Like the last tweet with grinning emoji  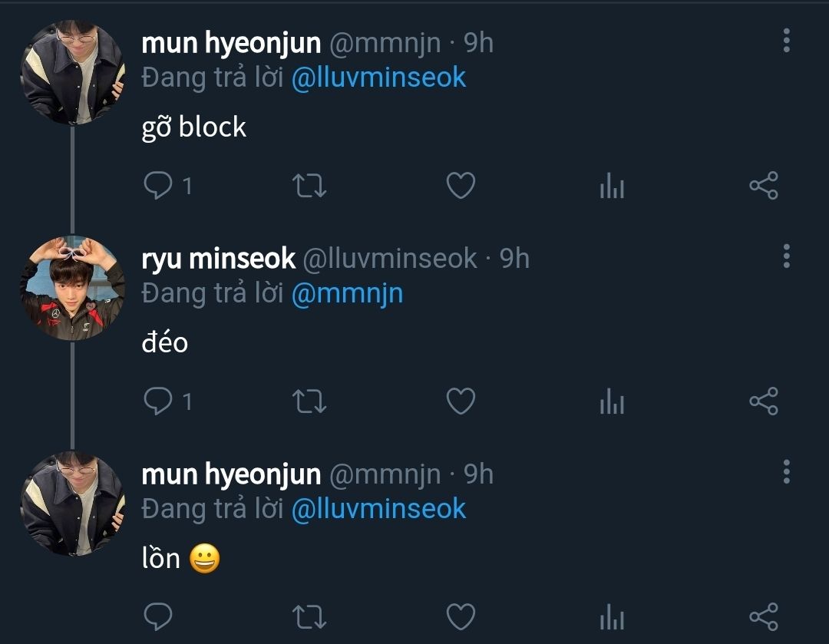[461, 616]
